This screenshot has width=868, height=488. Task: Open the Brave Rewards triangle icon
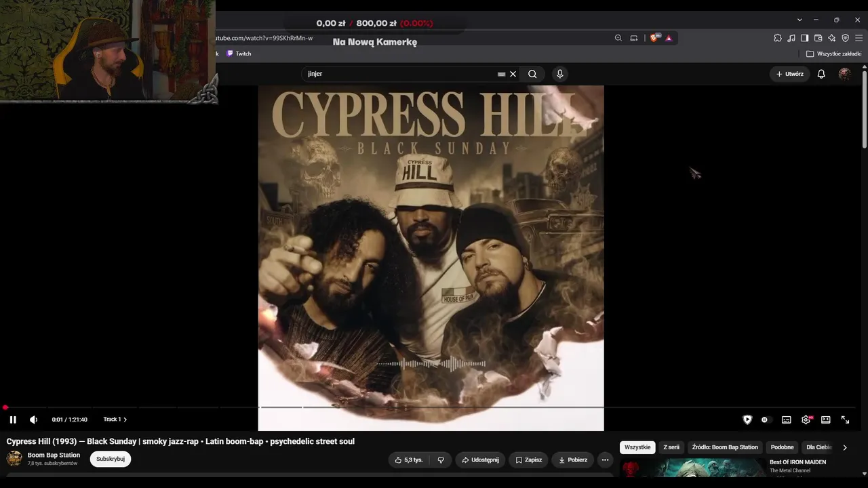click(669, 38)
